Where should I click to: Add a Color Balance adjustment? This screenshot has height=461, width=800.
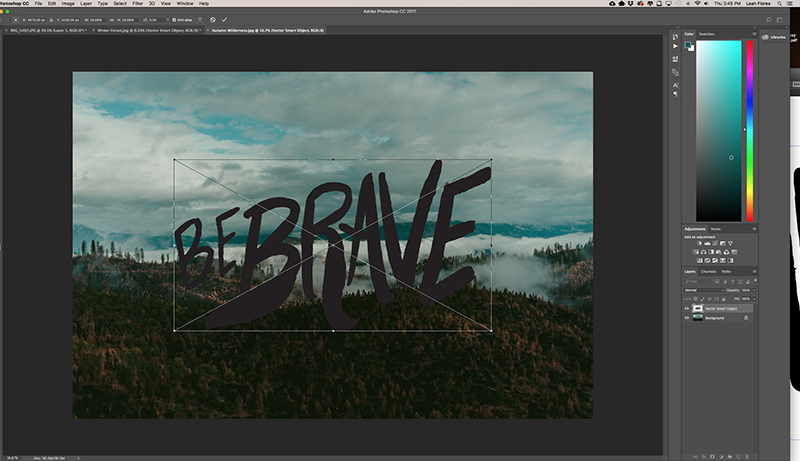[704, 252]
